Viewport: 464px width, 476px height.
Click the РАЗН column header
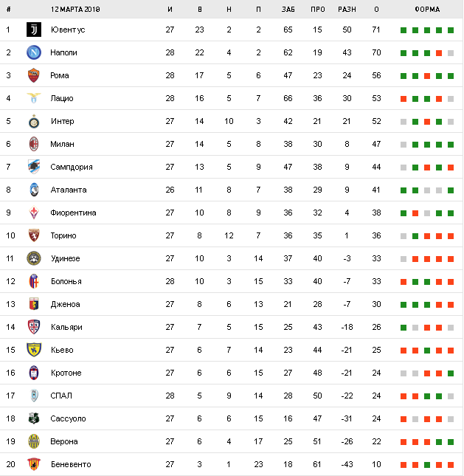click(x=346, y=10)
